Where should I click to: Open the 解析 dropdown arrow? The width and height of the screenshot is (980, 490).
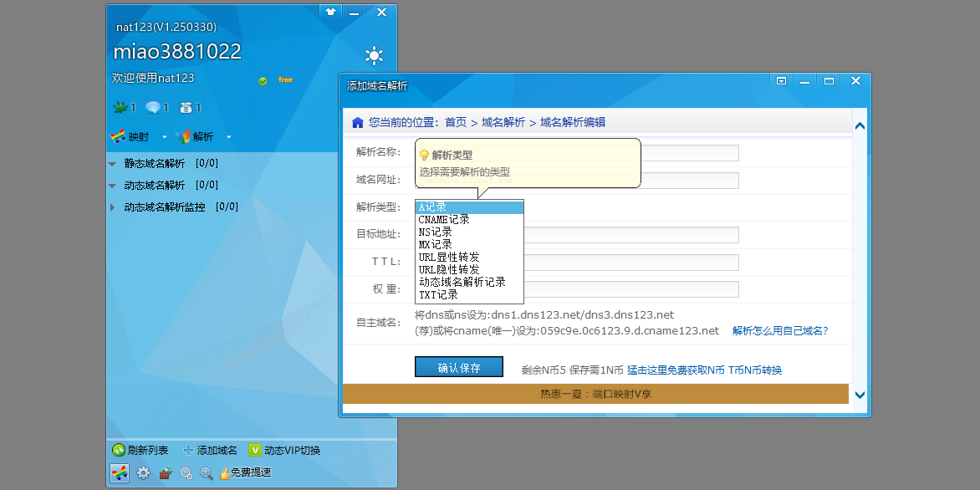pos(229,137)
